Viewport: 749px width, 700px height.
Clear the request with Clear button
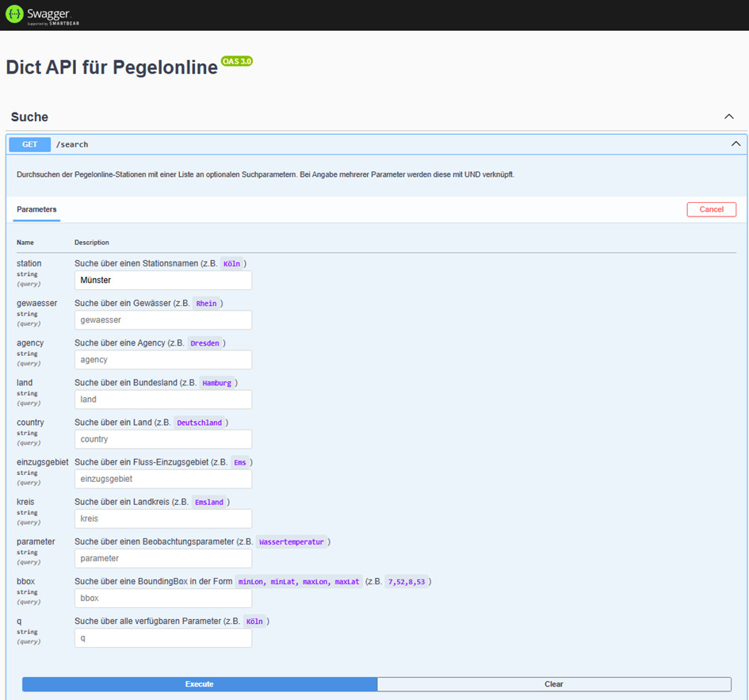pos(554,684)
